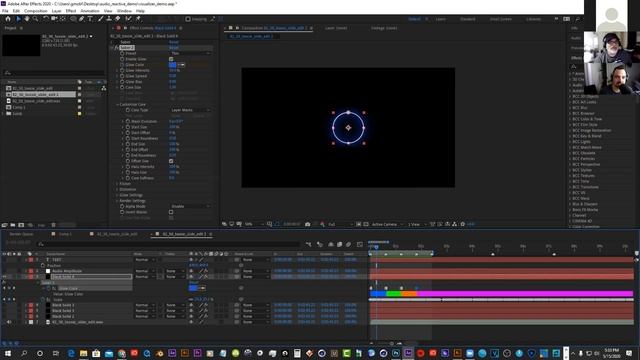
Task: Select the Rotation tool
Action: pyautogui.click(x=46, y=19)
